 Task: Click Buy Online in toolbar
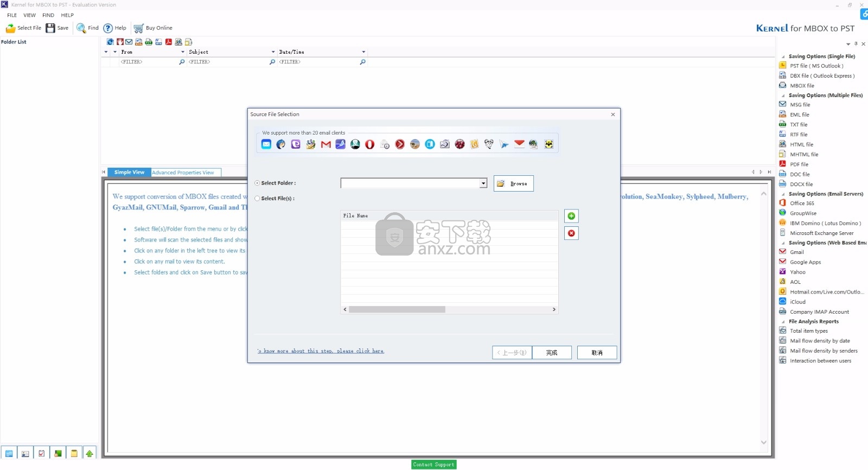[153, 28]
